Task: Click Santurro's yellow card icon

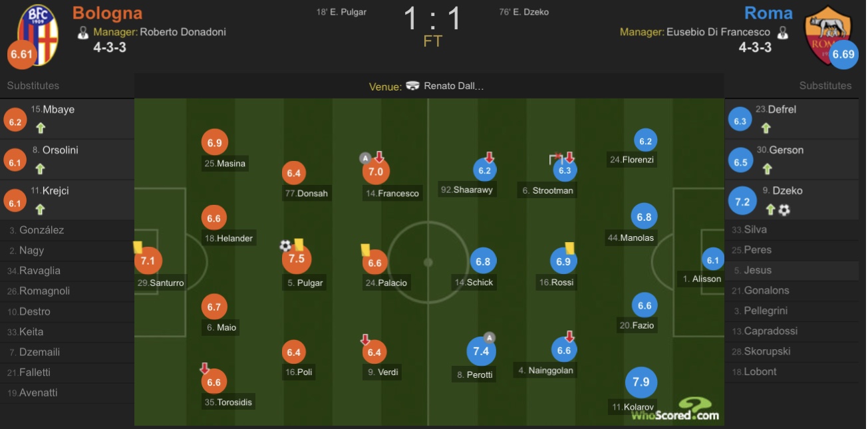Action: tap(138, 247)
